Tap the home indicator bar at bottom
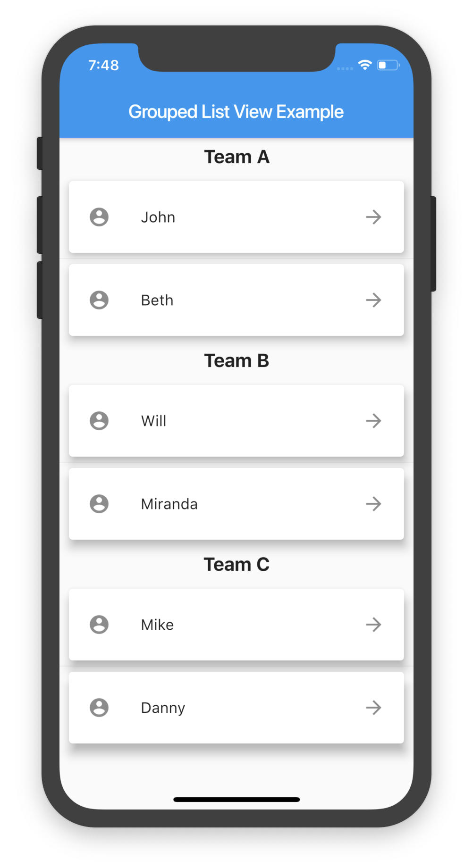This screenshot has width=473, height=868. point(236,799)
